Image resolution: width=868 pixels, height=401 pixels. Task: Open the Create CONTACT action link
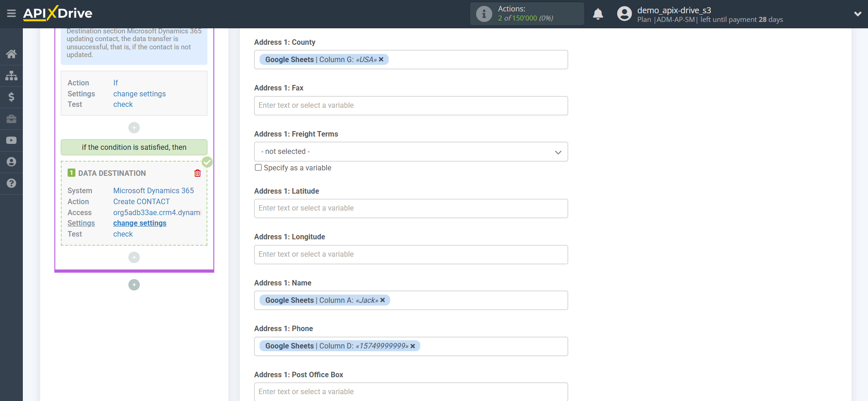point(142,201)
